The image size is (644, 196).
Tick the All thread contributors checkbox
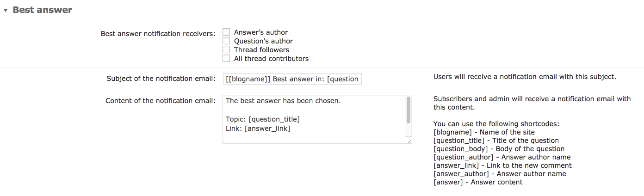[226, 59]
